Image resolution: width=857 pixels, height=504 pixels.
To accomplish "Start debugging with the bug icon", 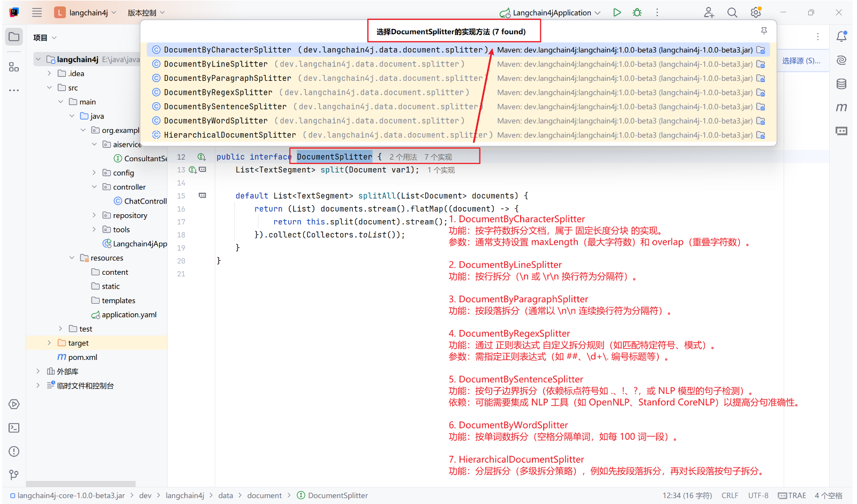I will coord(637,12).
